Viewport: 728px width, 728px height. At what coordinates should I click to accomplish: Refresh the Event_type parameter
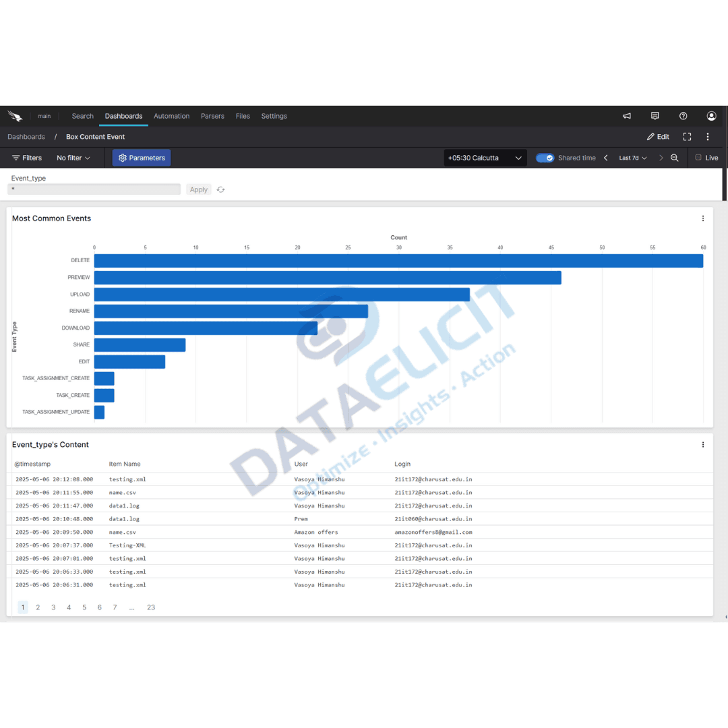220,189
